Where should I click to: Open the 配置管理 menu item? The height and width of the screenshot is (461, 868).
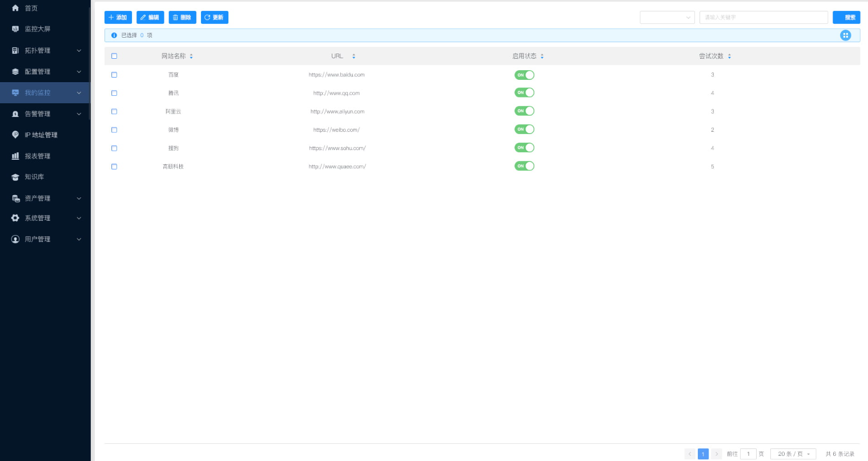[x=45, y=72]
